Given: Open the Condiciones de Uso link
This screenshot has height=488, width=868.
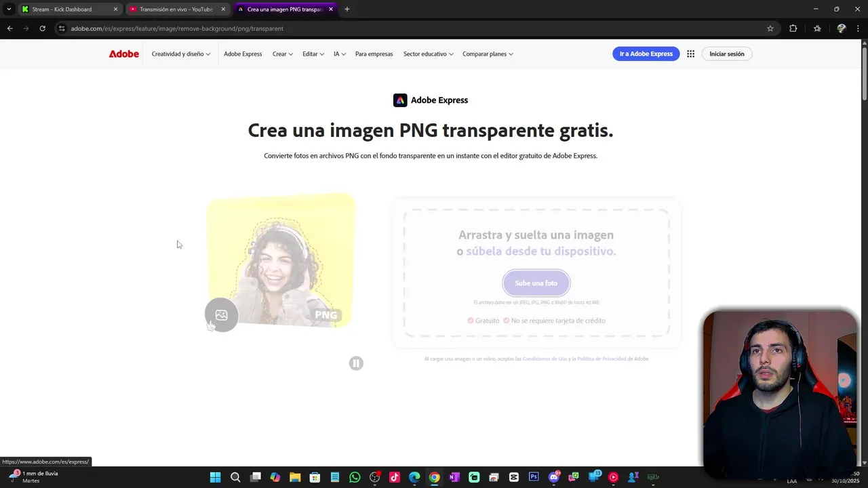Looking at the screenshot, I should pyautogui.click(x=545, y=359).
